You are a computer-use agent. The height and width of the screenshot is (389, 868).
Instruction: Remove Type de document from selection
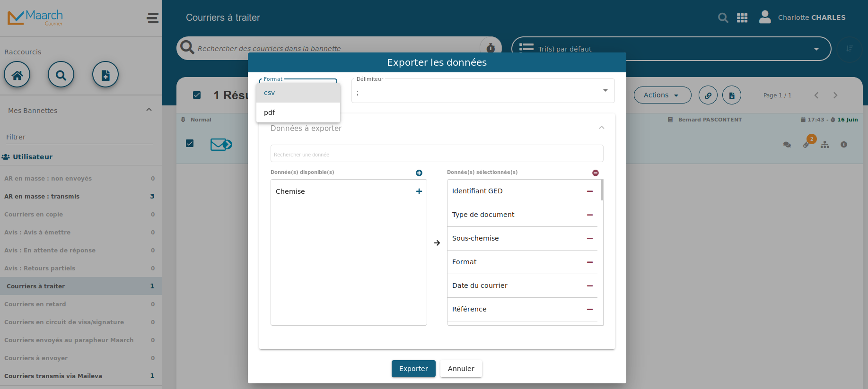pyautogui.click(x=590, y=215)
